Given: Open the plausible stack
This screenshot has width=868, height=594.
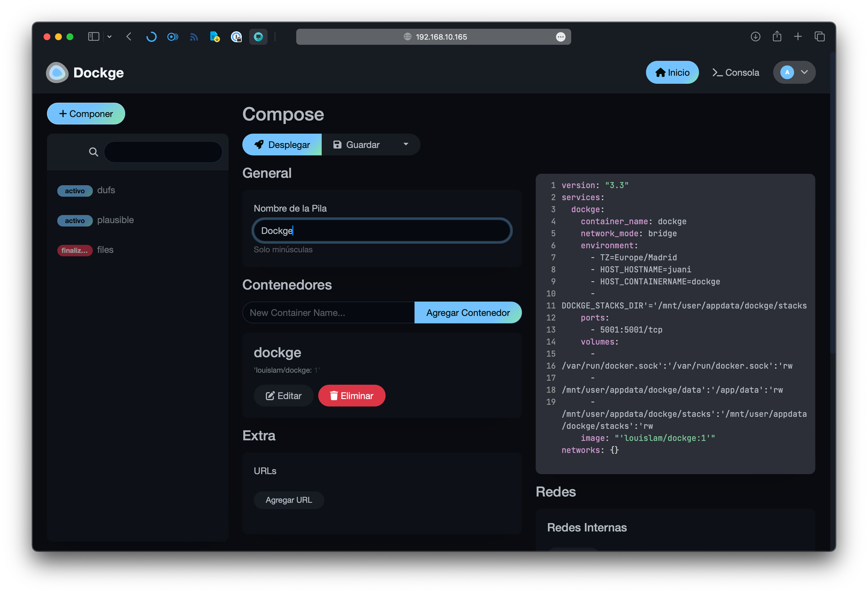Looking at the screenshot, I should click(115, 220).
